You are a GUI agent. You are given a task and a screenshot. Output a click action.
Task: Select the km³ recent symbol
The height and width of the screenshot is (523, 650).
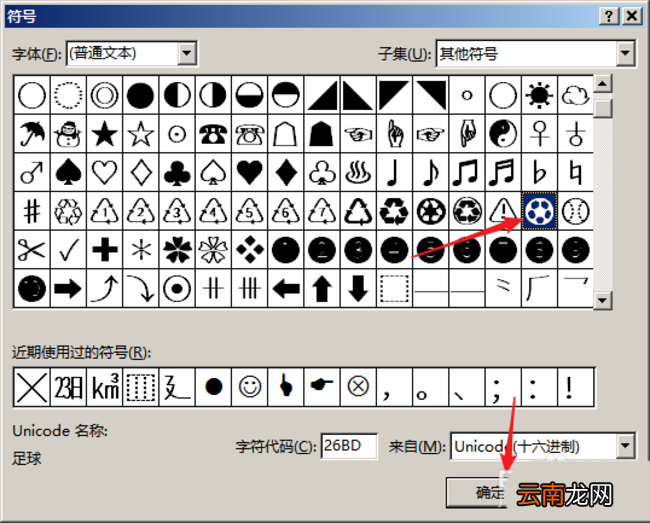coord(104,387)
